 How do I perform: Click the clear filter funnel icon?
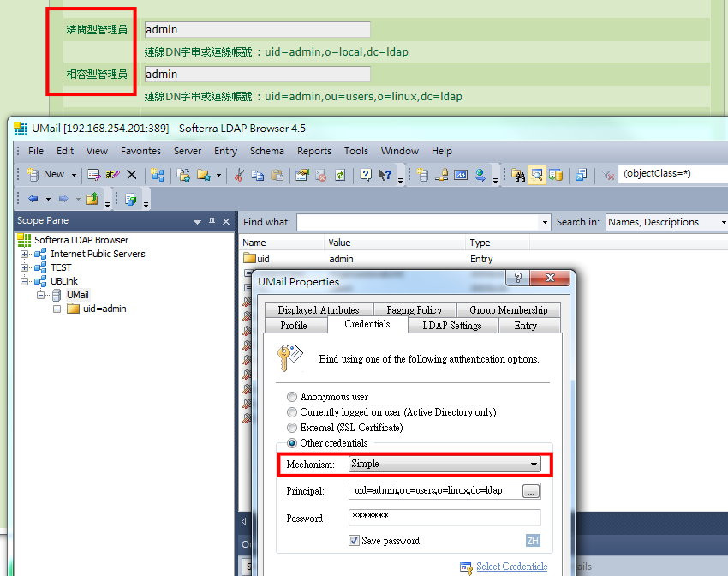[x=608, y=175]
